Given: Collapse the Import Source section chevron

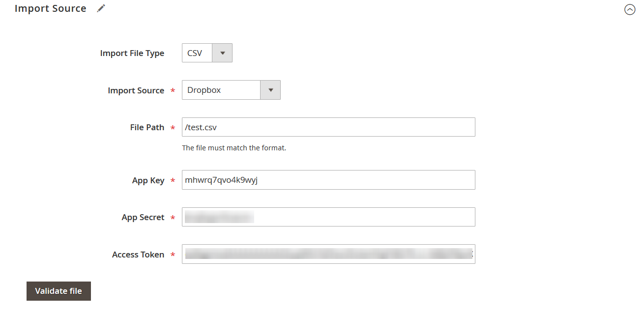Looking at the screenshot, I should (630, 9).
